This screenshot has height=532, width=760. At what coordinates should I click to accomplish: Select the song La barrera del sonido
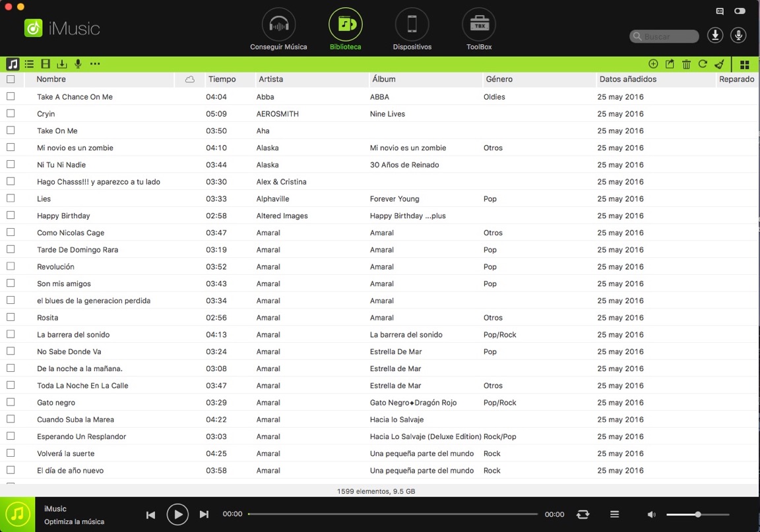(73, 335)
